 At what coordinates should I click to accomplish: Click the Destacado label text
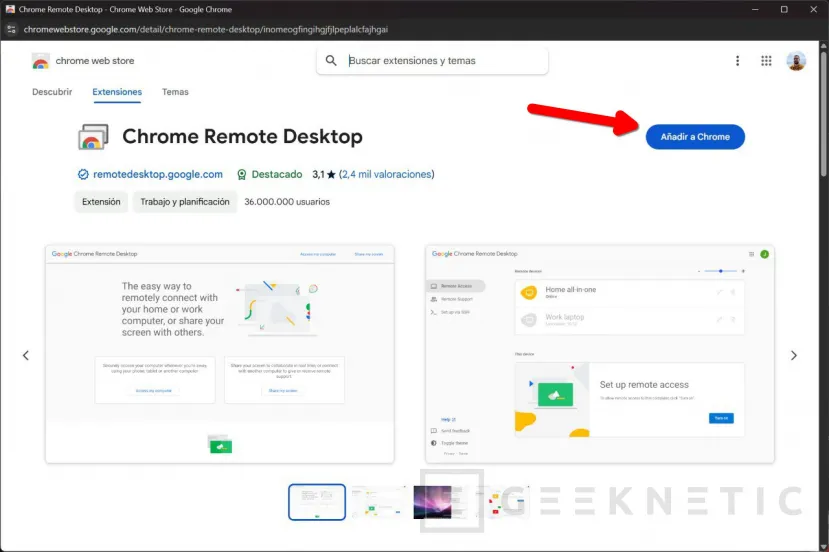[x=277, y=174]
